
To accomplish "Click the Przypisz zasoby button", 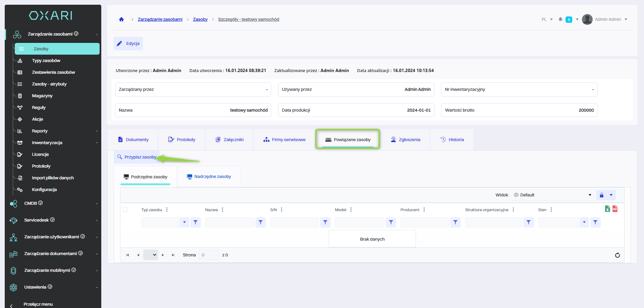I will [137, 157].
